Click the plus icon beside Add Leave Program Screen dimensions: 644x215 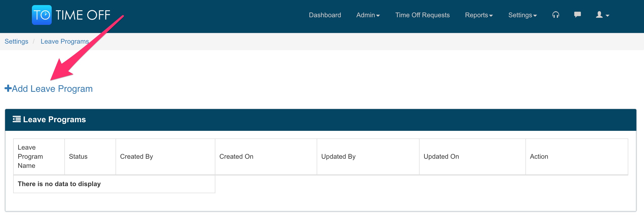coord(8,88)
